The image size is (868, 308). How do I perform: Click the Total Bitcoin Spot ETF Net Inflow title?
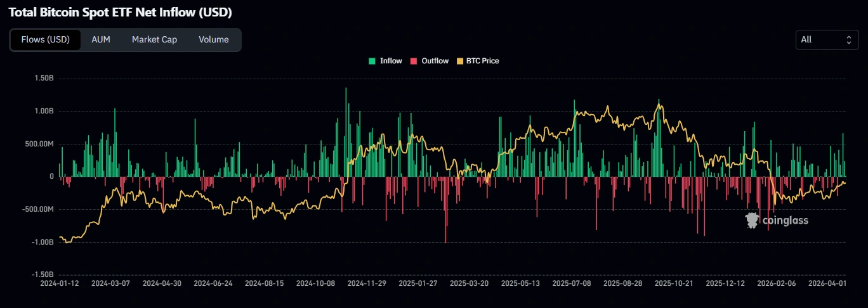click(x=119, y=12)
